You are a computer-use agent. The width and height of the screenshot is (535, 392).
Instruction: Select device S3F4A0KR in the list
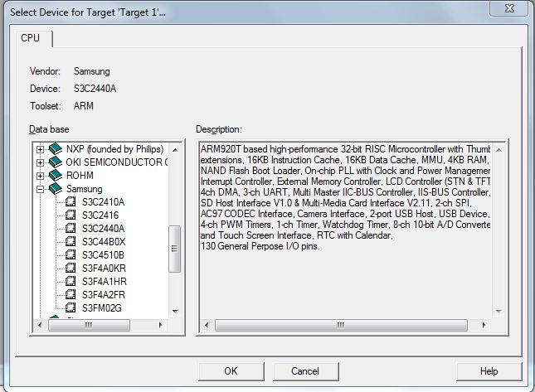point(104,269)
